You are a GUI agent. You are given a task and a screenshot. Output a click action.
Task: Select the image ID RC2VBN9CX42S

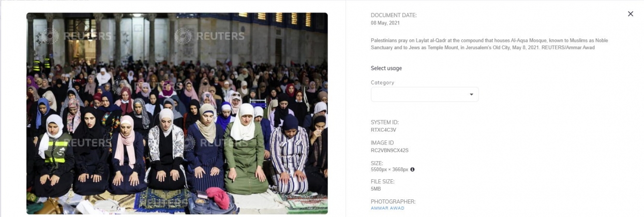(390, 150)
